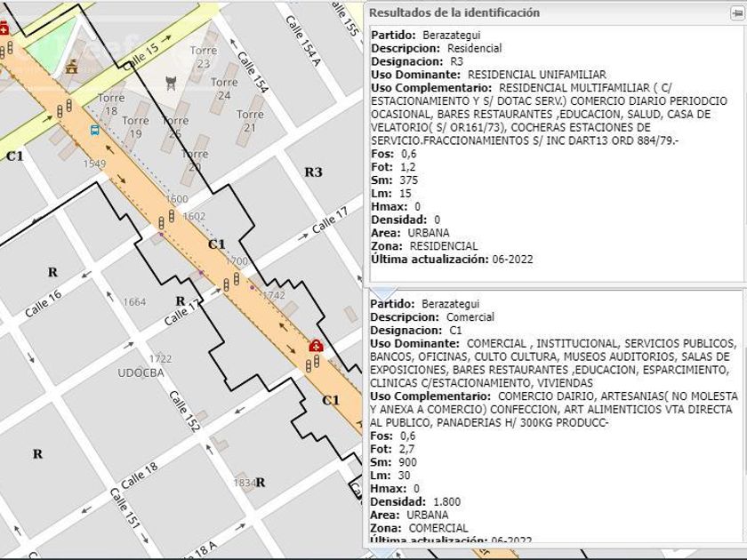Click 'Sm: 375' value

pyautogui.click(x=395, y=180)
